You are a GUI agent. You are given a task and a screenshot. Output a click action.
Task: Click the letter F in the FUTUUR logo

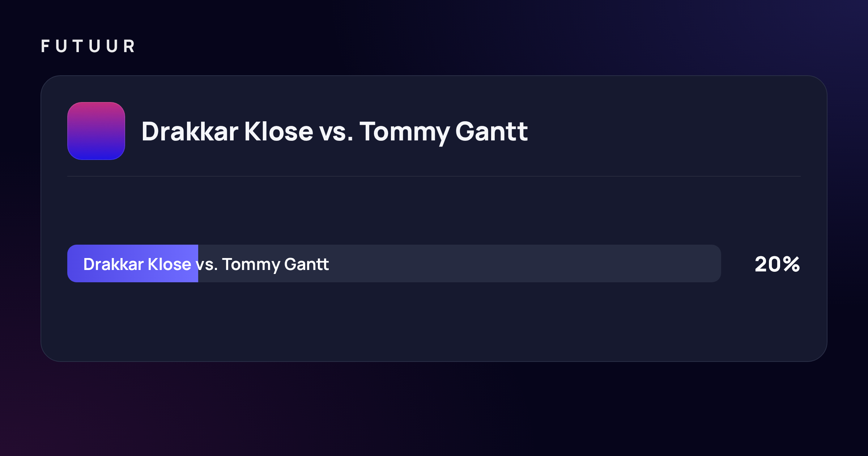(45, 46)
